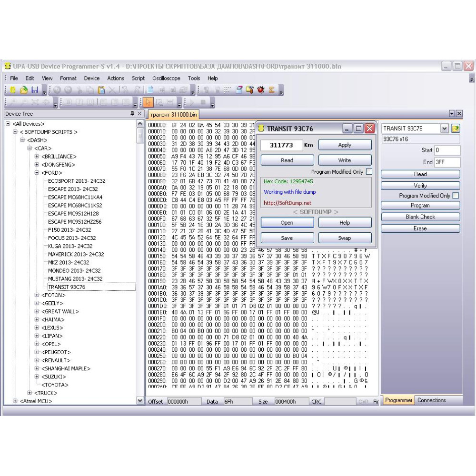Select the транзит 311000.bin file tab
Viewport: 476px width, 476px height.
pyautogui.click(x=173, y=115)
